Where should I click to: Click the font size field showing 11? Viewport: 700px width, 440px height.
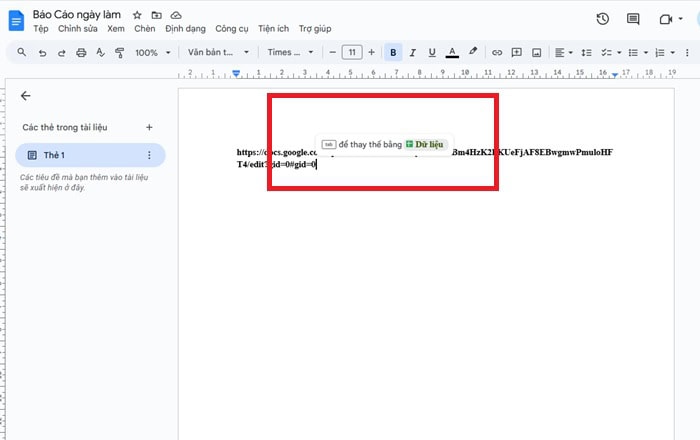tap(352, 52)
